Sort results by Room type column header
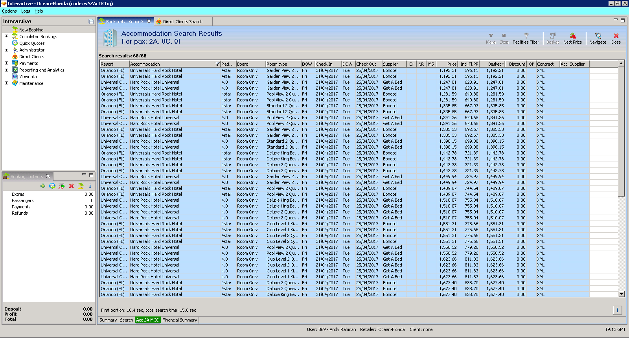629x364 pixels. click(283, 64)
